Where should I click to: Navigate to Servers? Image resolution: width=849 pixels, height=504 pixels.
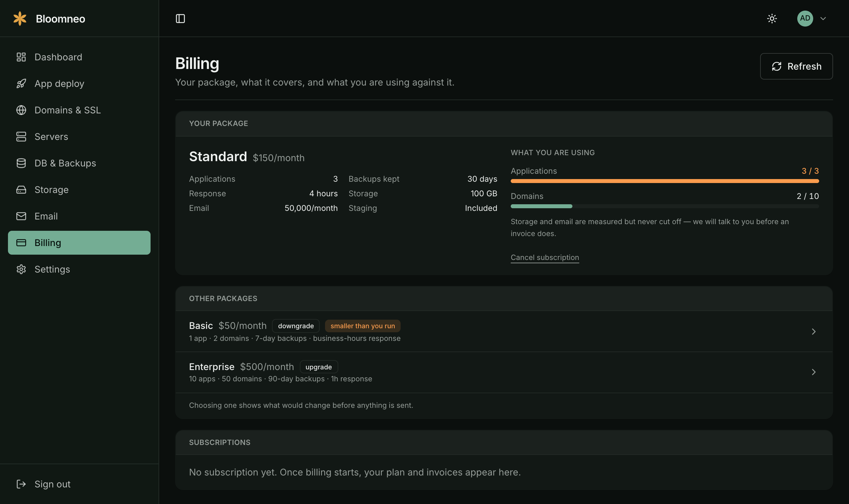(x=79, y=137)
